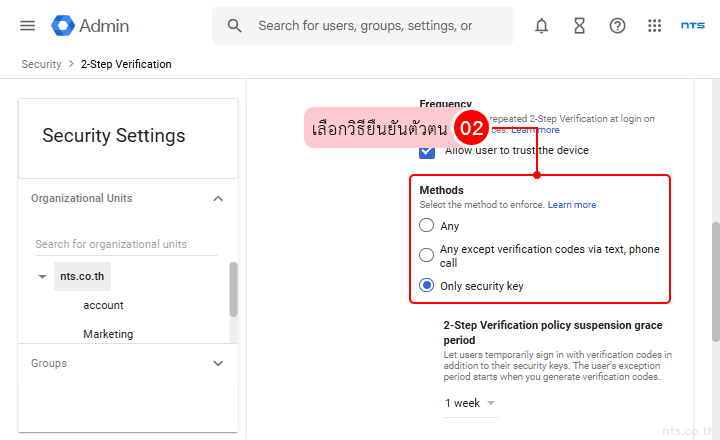Click in Search for organizational units field

coord(126,244)
